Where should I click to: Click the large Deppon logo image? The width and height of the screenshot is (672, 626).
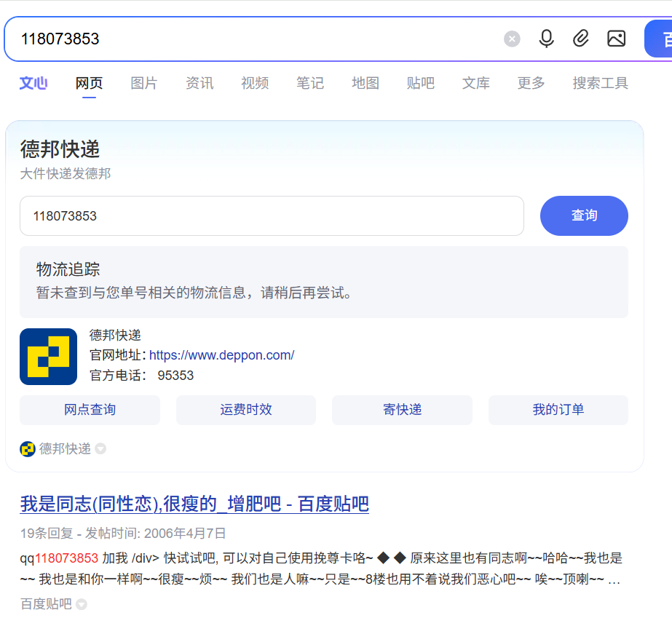[49, 357]
